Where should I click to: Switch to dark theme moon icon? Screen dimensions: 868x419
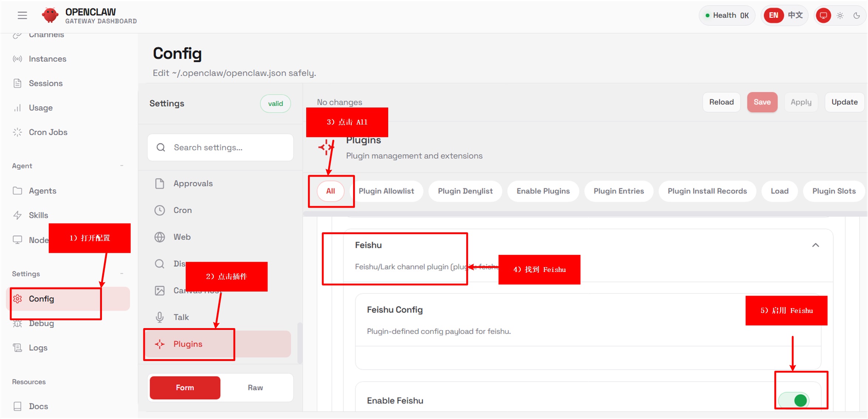pyautogui.click(x=857, y=16)
